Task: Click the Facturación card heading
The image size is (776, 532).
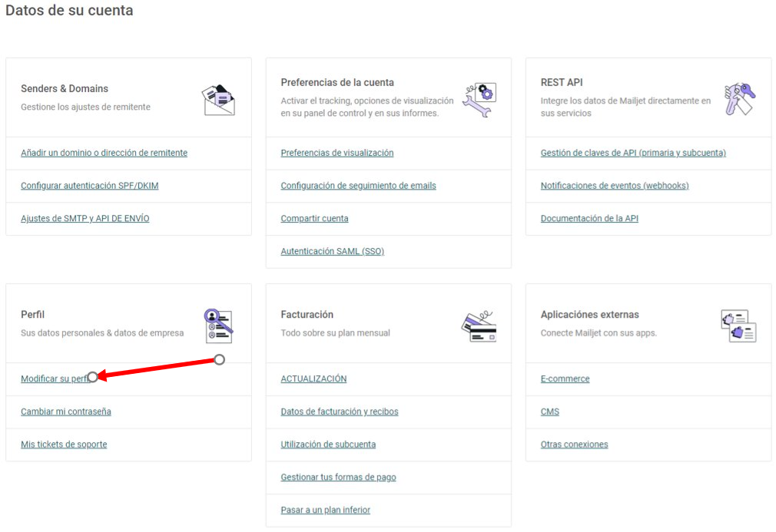Action: coord(307,315)
